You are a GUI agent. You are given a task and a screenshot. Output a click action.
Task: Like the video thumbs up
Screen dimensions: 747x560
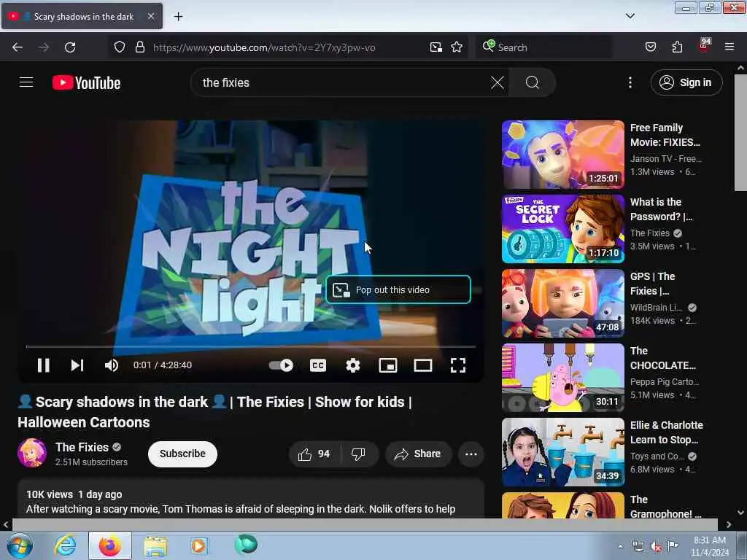pyautogui.click(x=314, y=454)
